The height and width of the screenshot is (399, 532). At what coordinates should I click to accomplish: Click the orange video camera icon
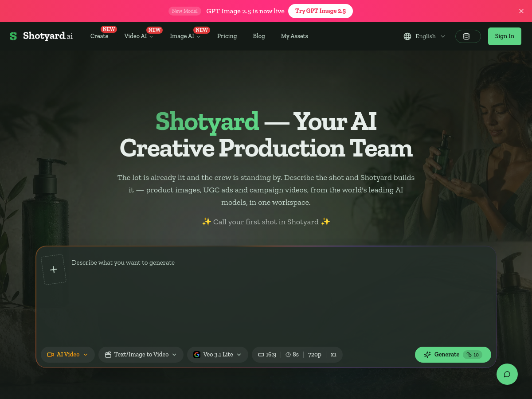tap(51, 355)
